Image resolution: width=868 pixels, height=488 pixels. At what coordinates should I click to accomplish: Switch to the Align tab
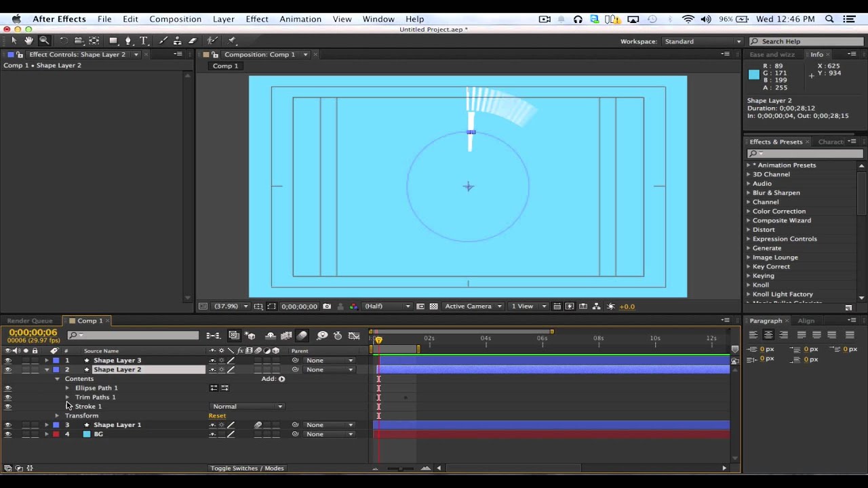point(806,321)
